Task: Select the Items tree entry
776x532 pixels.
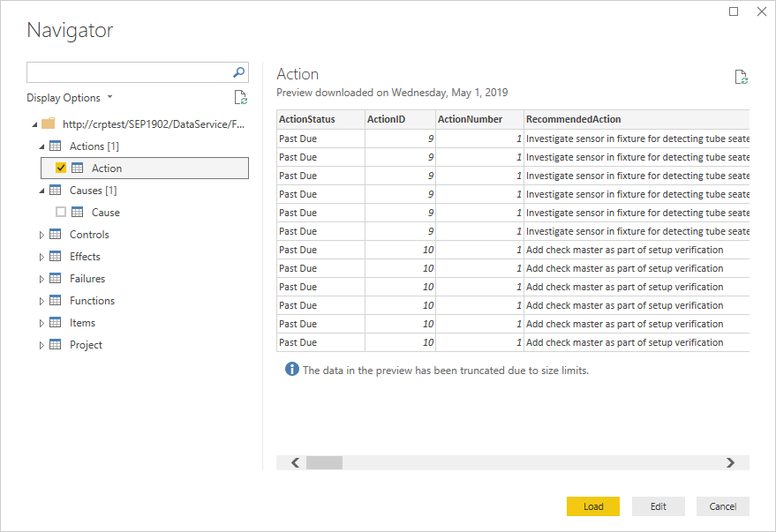Action: (82, 323)
